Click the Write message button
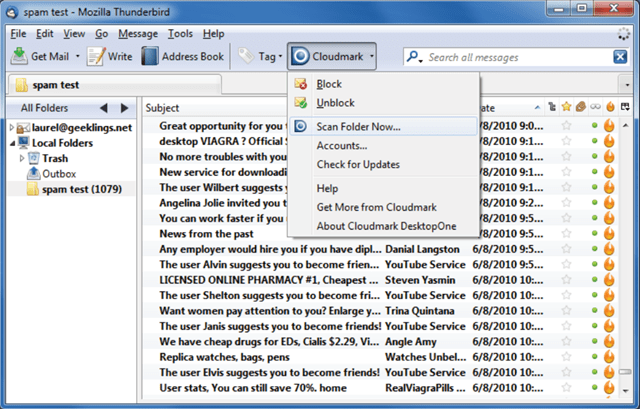 [110, 56]
